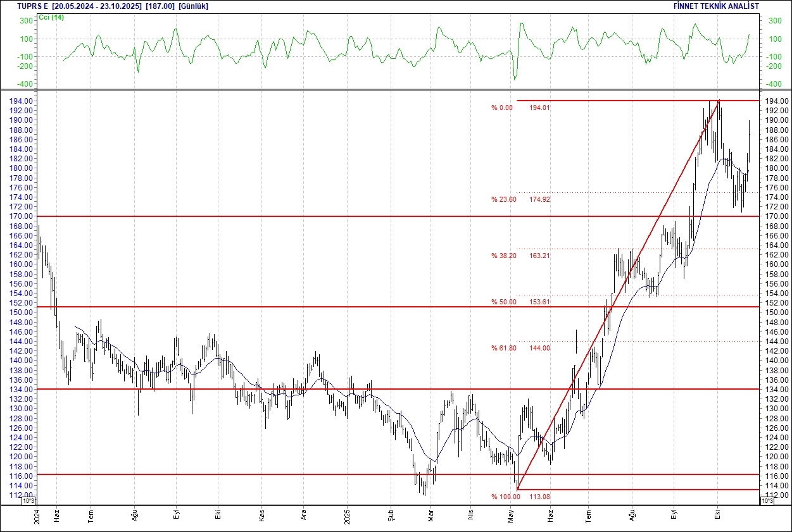Viewport: 792px width, 532px height.
Task: Select the Cci (14) indicator label
Action: pos(51,17)
